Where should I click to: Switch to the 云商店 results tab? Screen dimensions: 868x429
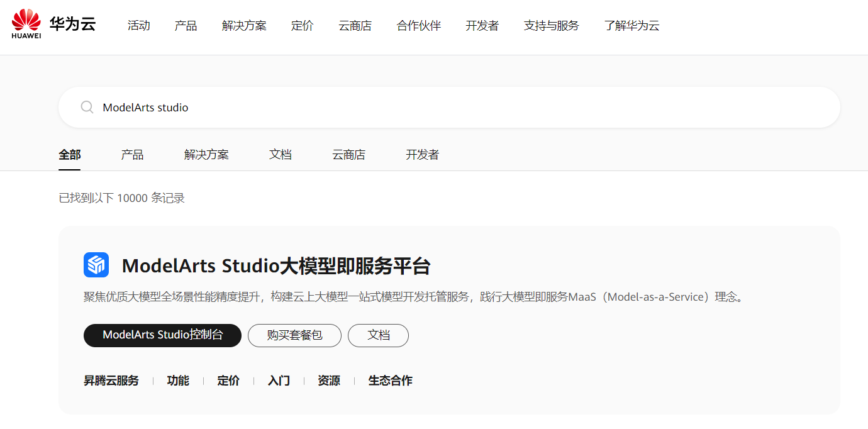[x=349, y=155]
